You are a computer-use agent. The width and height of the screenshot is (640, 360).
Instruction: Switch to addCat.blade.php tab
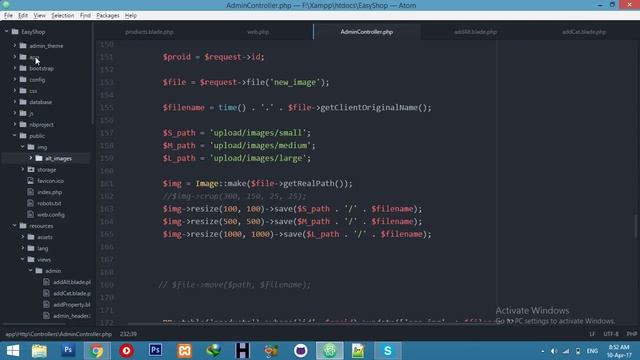[584, 32]
